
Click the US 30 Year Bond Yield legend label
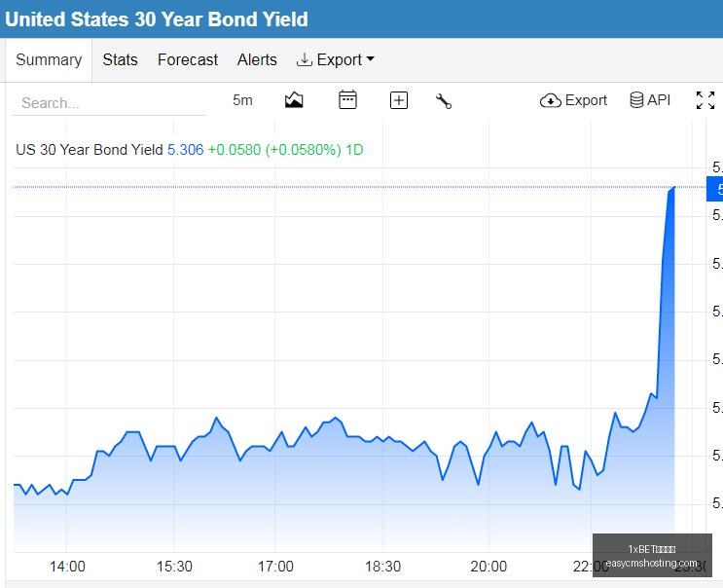coord(90,149)
